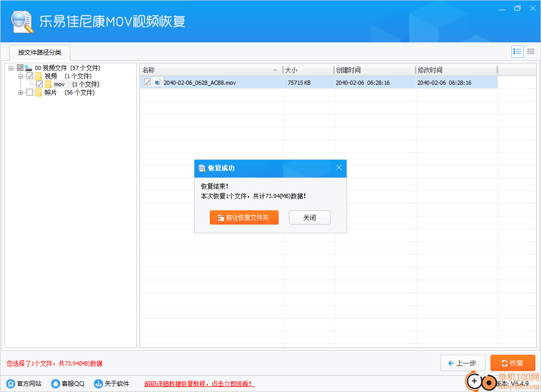Click the 修改时间 column header
The image size is (541, 392).
457,70
